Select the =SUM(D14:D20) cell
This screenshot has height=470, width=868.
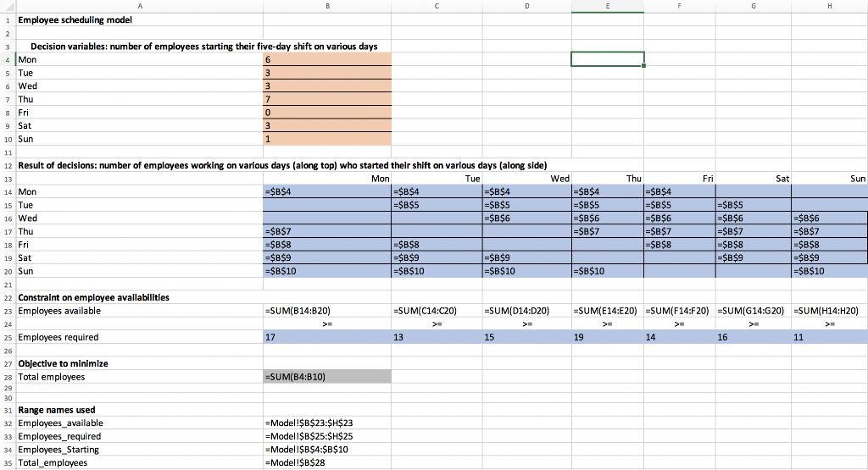coord(527,311)
